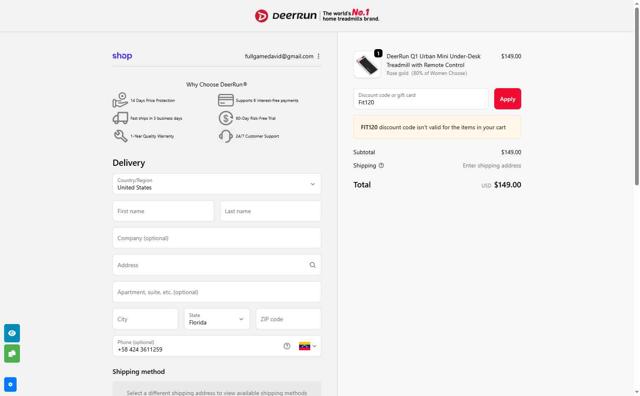Click the Why Choose DeerRun heading
The width and height of the screenshot is (640, 396).
click(x=217, y=85)
